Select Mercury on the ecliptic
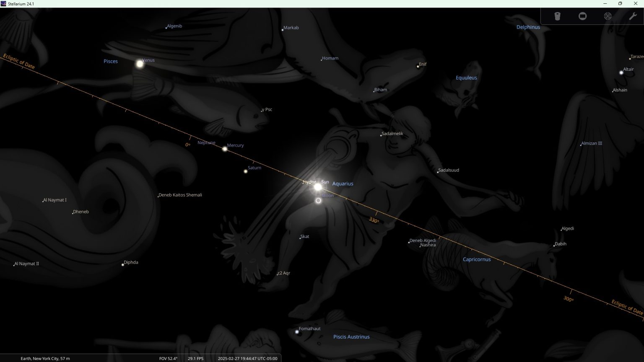 pyautogui.click(x=225, y=149)
